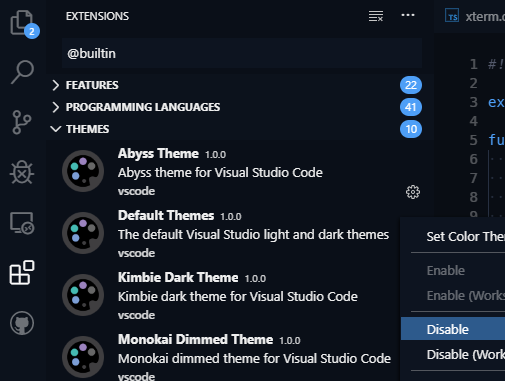
Task: Click vscode publisher under Kimbie Dark Theme
Action: 136,315
